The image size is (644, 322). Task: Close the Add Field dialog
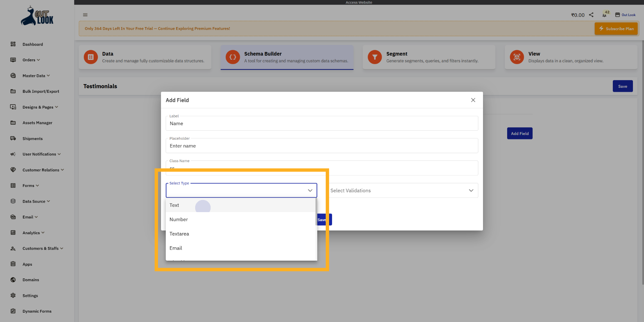click(x=473, y=100)
